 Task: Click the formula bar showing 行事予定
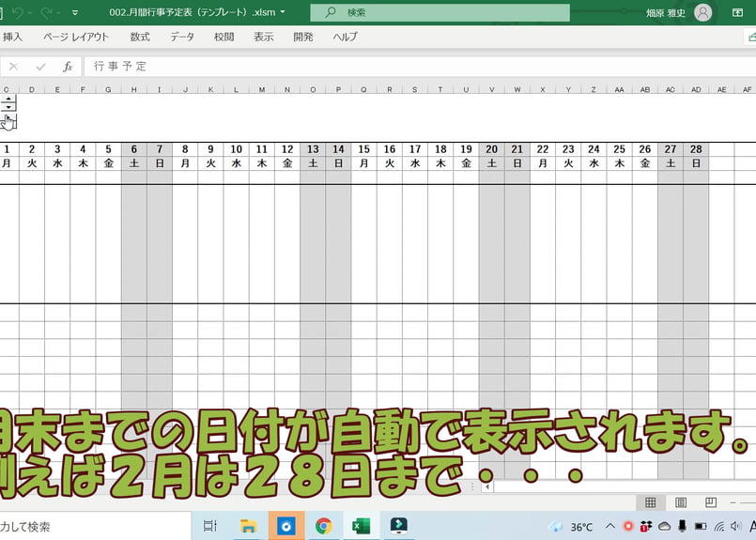pyautogui.click(x=420, y=67)
